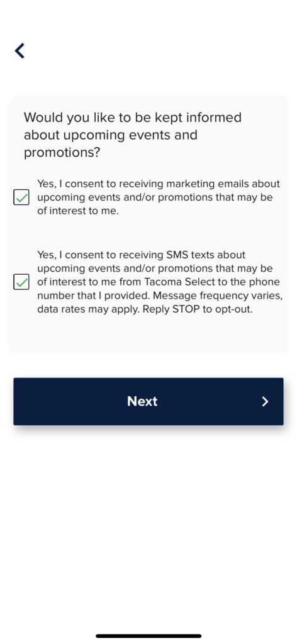Click 'of interest to me.' under email consent
The image size is (297, 644).
(x=78, y=211)
